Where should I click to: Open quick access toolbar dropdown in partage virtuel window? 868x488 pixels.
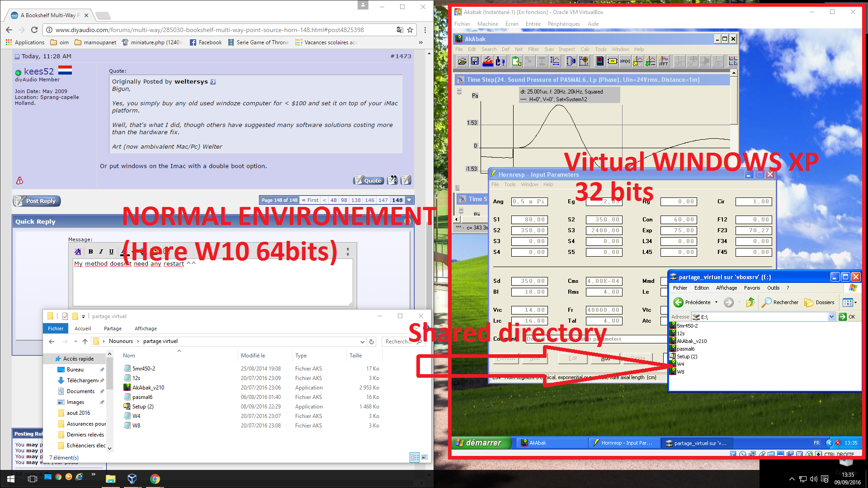tap(83, 316)
